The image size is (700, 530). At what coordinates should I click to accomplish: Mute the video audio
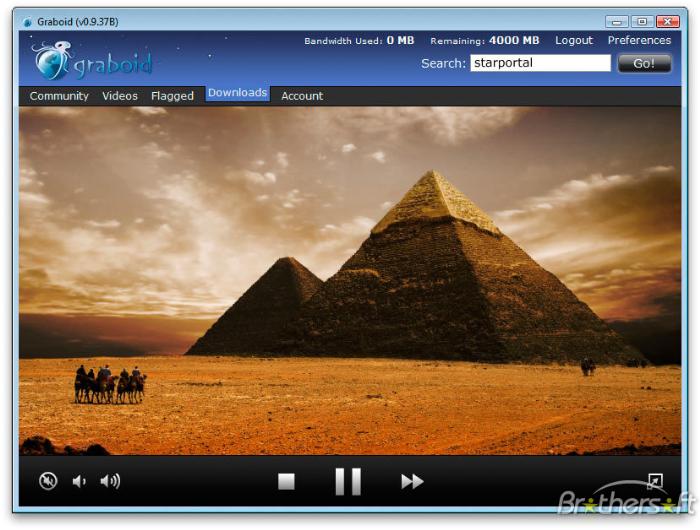(48, 481)
